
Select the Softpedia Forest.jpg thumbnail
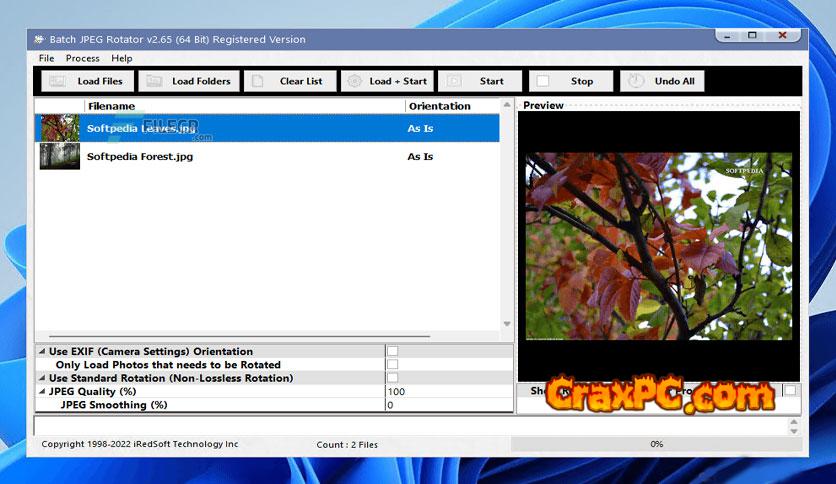pos(59,156)
